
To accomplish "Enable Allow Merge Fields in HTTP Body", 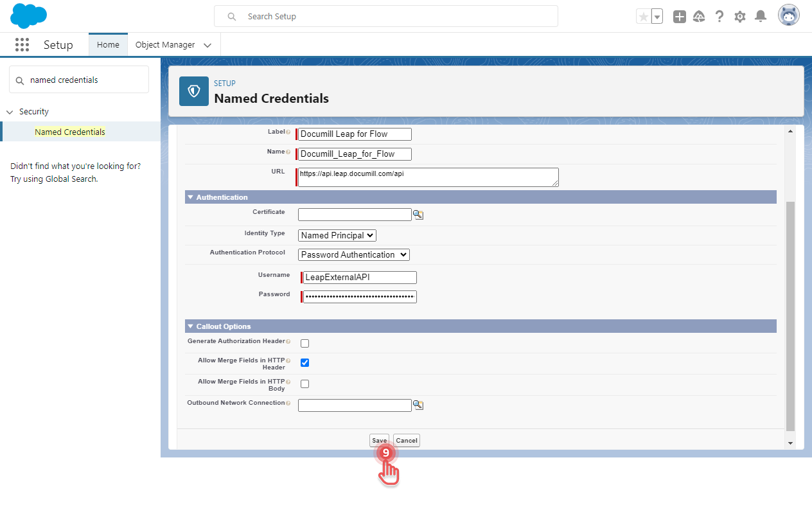I will point(304,384).
